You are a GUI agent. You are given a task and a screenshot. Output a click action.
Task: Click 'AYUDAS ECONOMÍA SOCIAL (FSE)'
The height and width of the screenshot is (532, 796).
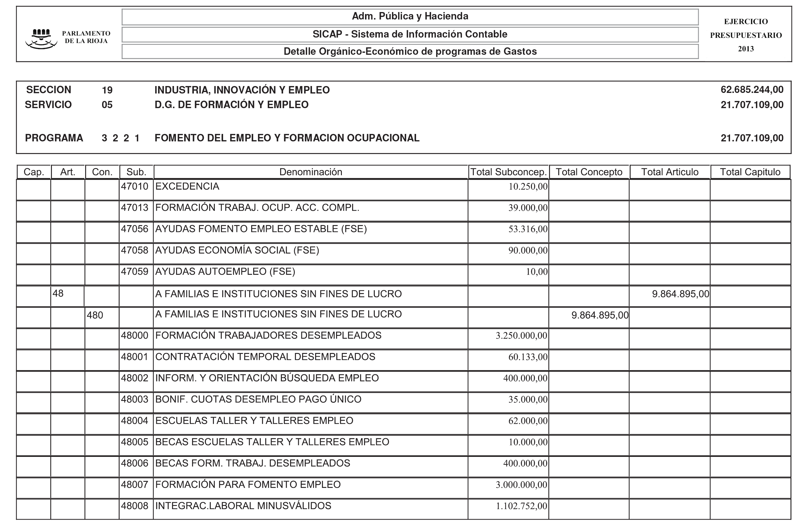pyautogui.click(x=237, y=250)
